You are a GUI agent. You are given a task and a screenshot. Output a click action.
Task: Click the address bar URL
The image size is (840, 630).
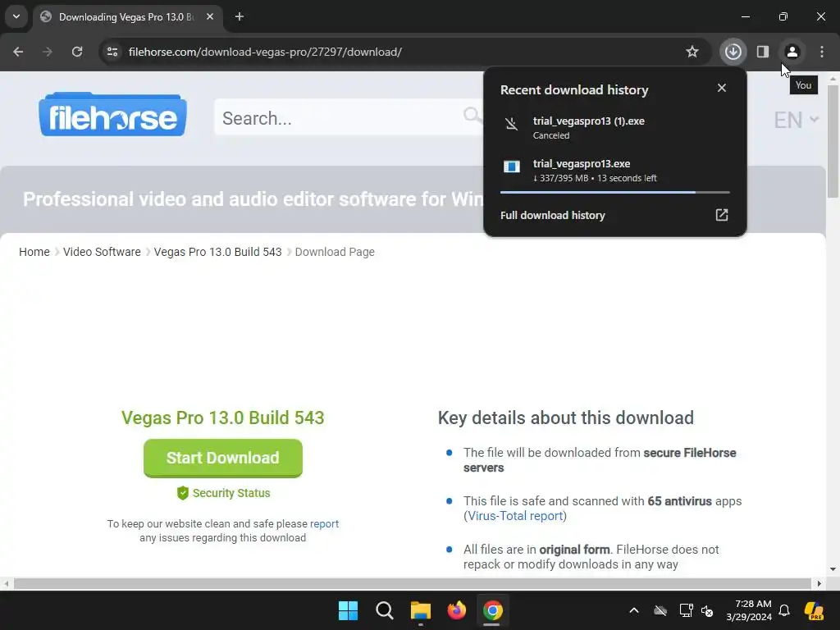(x=265, y=52)
